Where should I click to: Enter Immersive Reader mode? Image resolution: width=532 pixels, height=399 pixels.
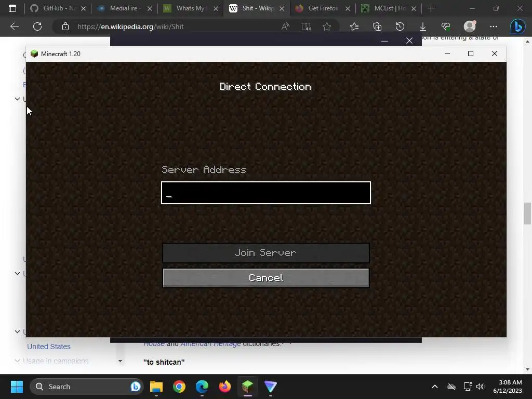click(x=306, y=26)
